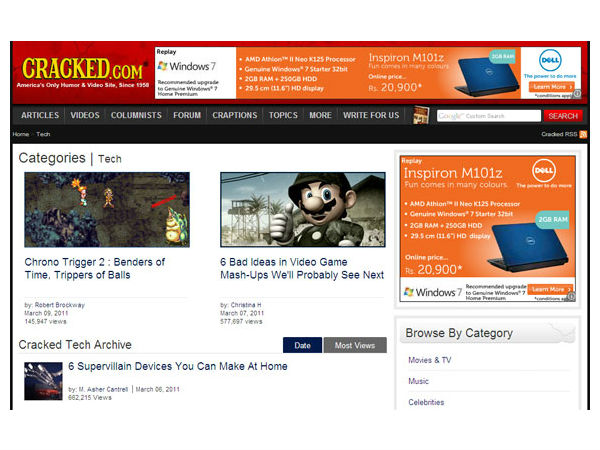Click the Windows 7 logo in top banner

click(186, 66)
